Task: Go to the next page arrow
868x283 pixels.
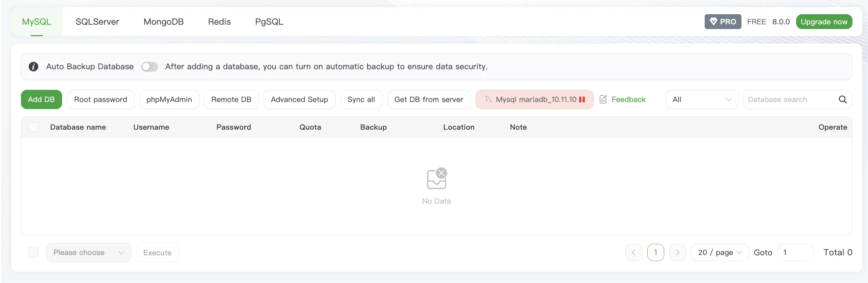Action: 677,252
